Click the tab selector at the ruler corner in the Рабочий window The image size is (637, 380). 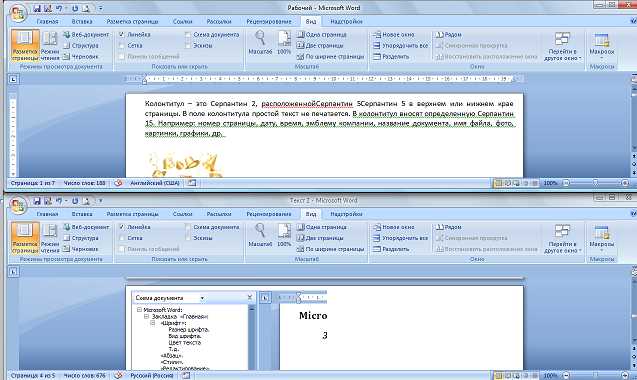(13, 79)
